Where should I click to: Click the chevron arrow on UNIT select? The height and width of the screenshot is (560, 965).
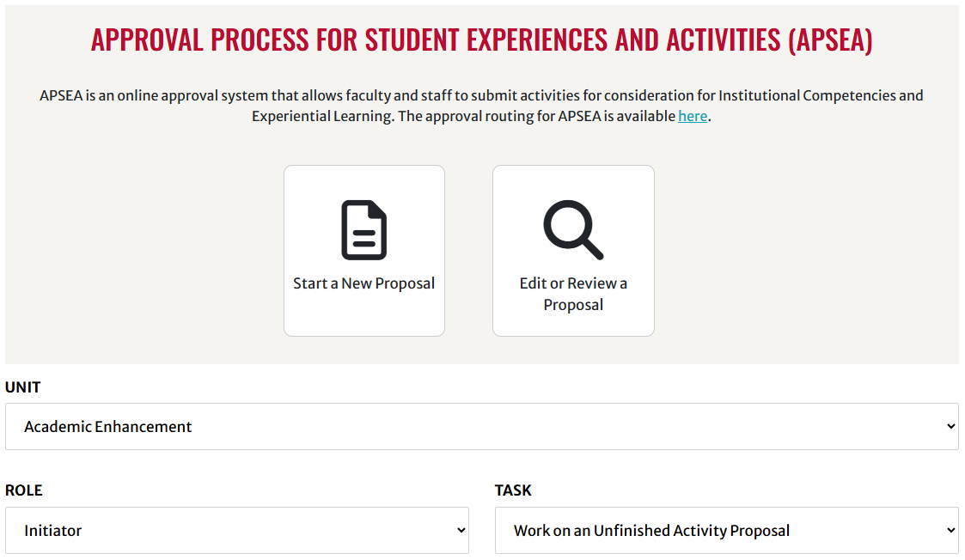tap(951, 427)
